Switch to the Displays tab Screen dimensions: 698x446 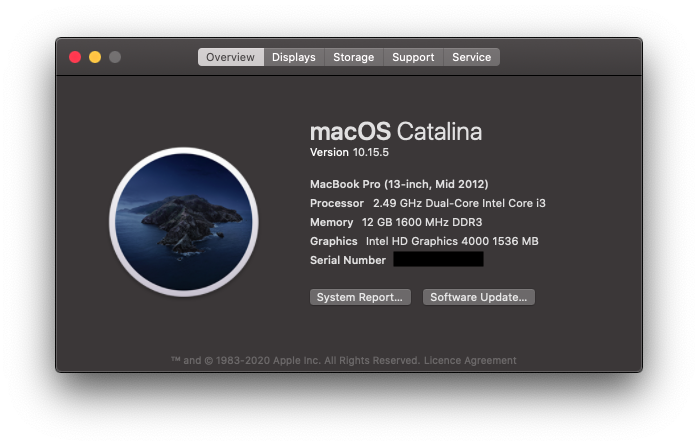[294, 57]
